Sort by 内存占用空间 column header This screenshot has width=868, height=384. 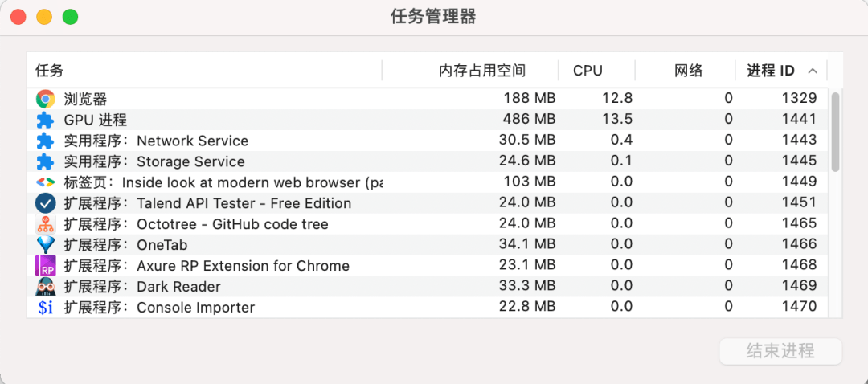(x=481, y=71)
